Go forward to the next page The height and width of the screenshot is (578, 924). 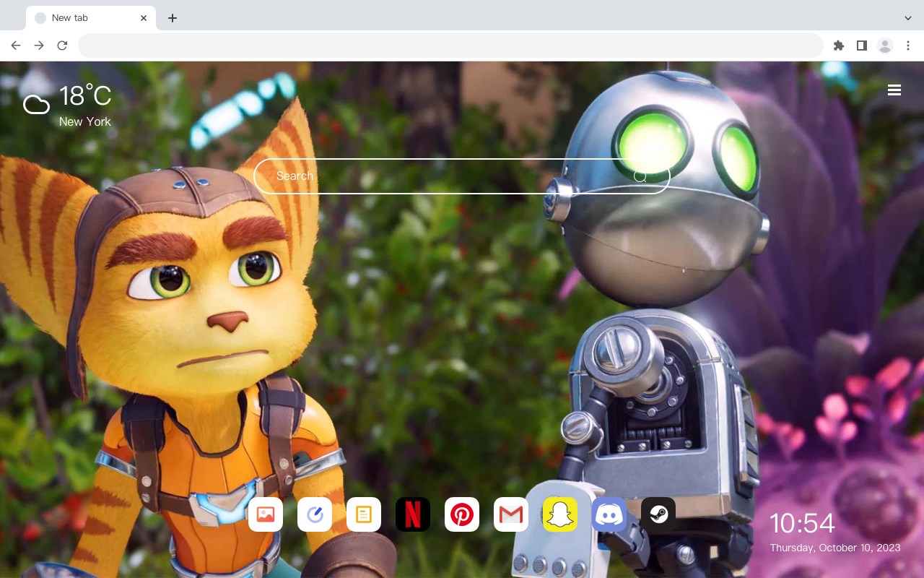coord(39,46)
